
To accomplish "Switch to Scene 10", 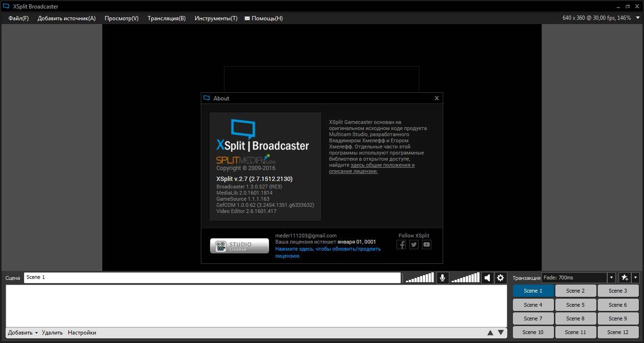I will pos(533,332).
